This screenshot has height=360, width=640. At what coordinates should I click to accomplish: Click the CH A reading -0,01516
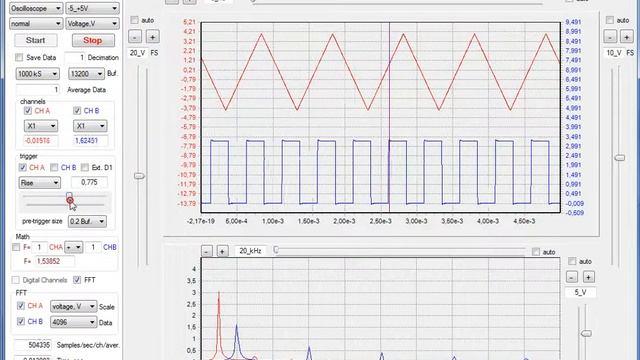(41, 141)
